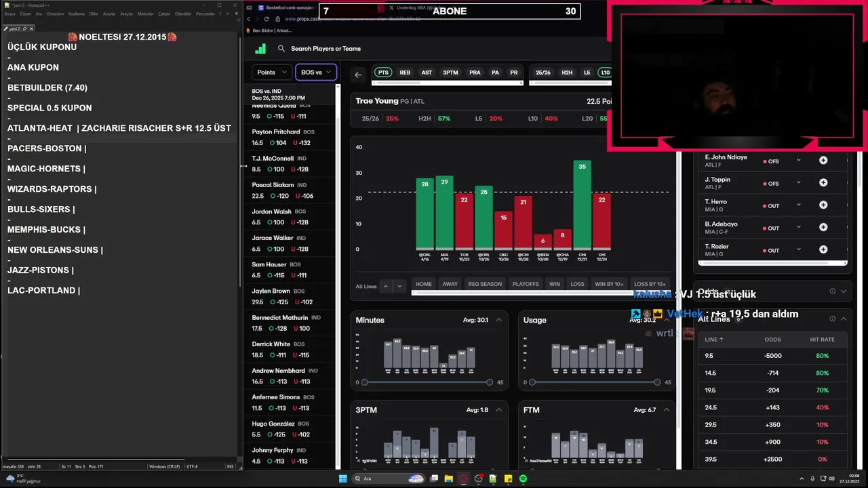Toggle the WIN filter chip
This screenshot has width=868, height=488.
pyautogui.click(x=555, y=284)
